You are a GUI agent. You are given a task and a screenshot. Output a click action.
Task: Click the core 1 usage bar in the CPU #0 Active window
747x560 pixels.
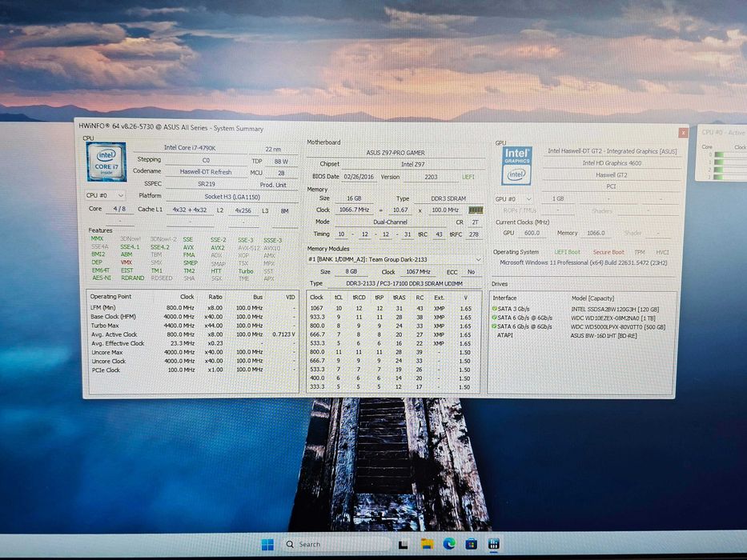730,162
